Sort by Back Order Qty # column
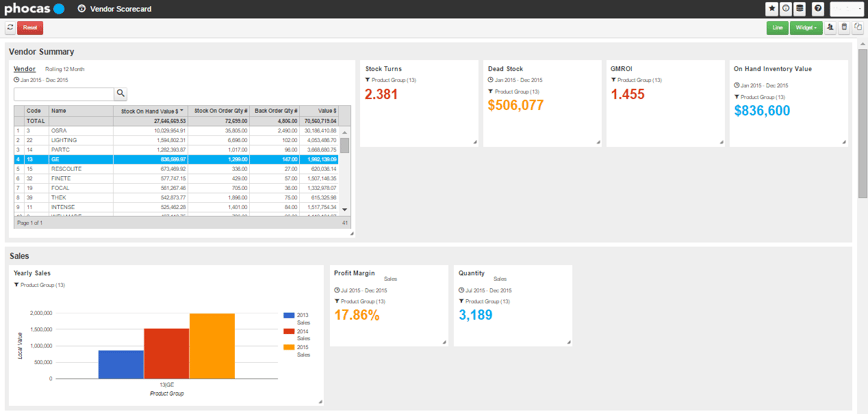The image size is (868, 414). 276,111
